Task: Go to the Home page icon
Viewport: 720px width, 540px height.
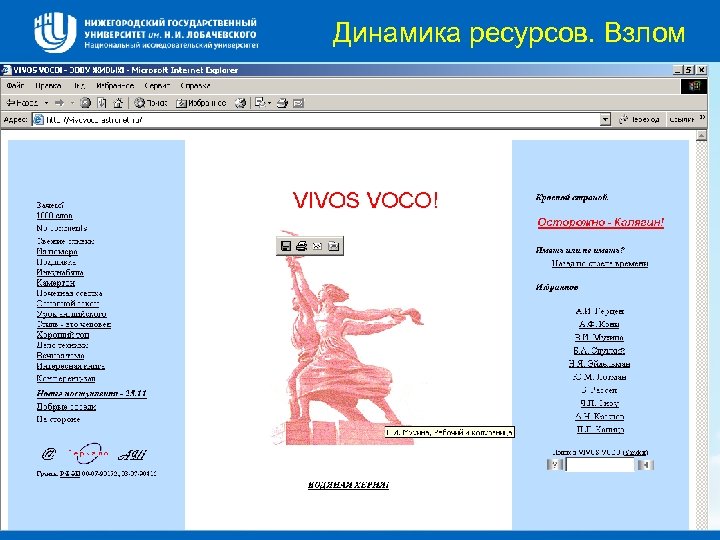Action: pyautogui.click(x=118, y=103)
